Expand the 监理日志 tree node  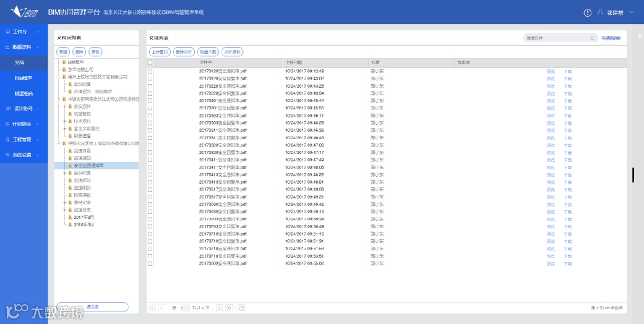pyautogui.click(x=64, y=210)
